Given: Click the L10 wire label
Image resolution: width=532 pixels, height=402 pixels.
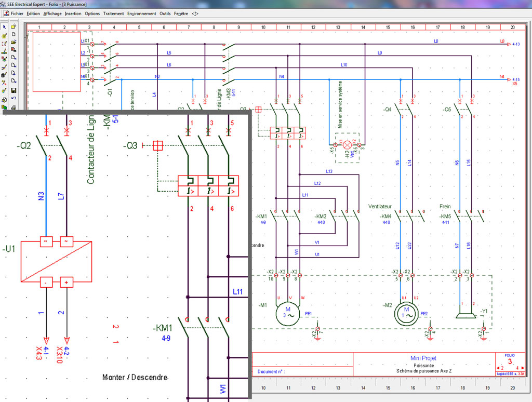Looking at the screenshot, I should tap(344, 64).
